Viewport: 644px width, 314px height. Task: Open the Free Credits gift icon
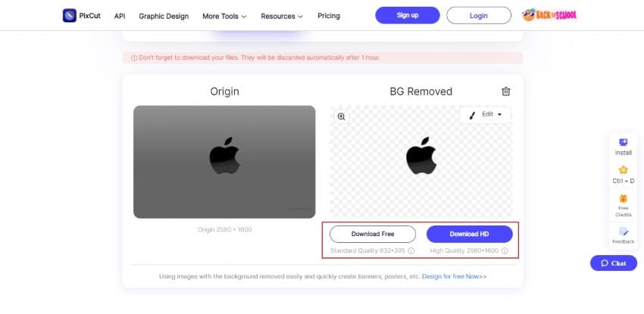pyautogui.click(x=623, y=198)
